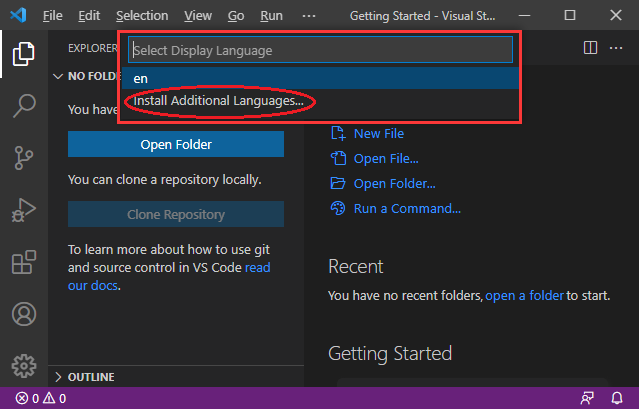Open the Source Control view icon

(24, 158)
